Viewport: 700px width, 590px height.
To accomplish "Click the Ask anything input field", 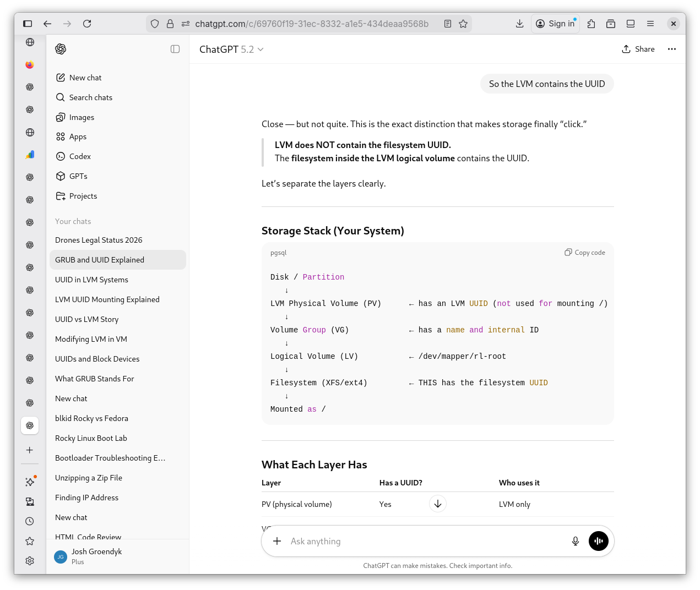I will click(x=424, y=541).
